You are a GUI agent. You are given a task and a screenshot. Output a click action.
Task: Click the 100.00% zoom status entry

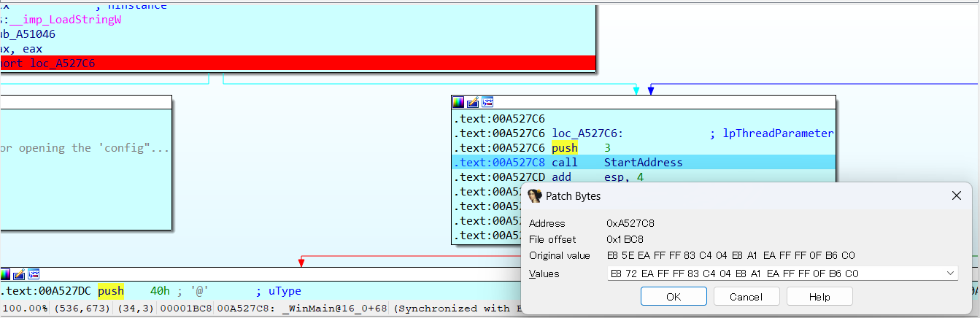point(24,309)
